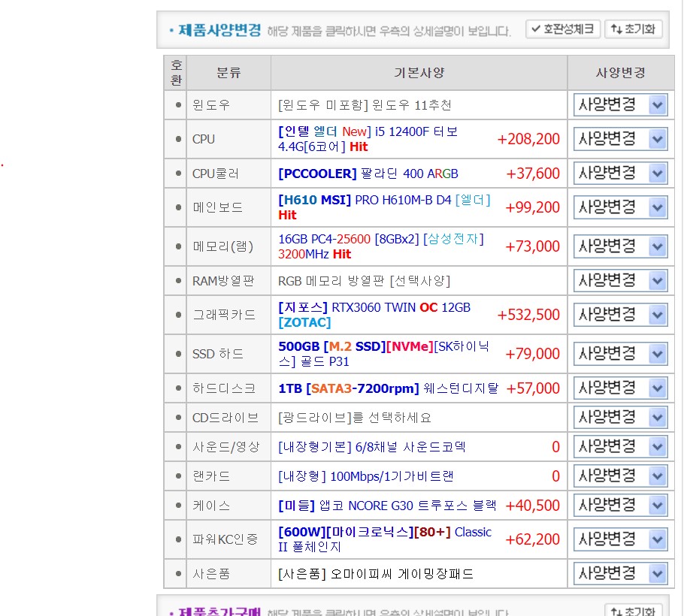Image resolution: width=684 pixels, height=616 pixels.
Task: Click the 분류 column header
Action: pos(229,73)
